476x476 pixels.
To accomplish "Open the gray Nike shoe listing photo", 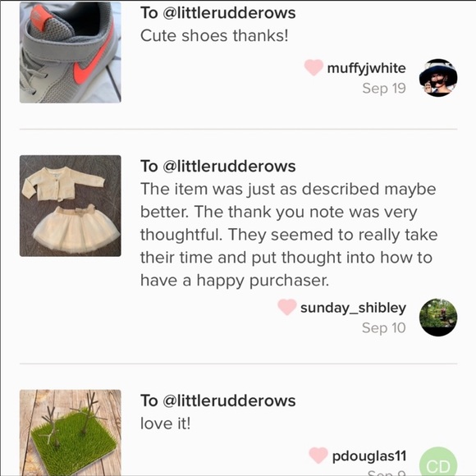I will [x=71, y=53].
